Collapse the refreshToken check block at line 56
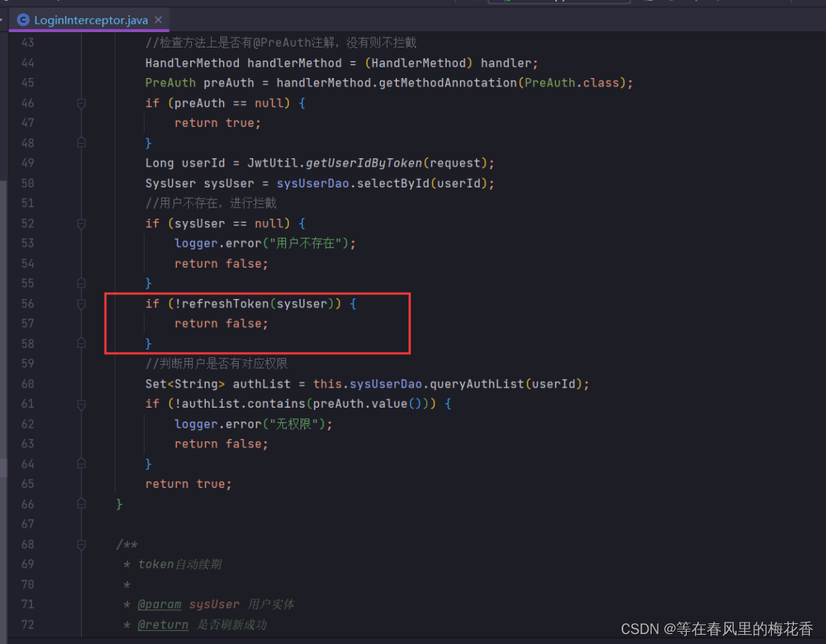Image resolution: width=826 pixels, height=644 pixels. [81, 303]
